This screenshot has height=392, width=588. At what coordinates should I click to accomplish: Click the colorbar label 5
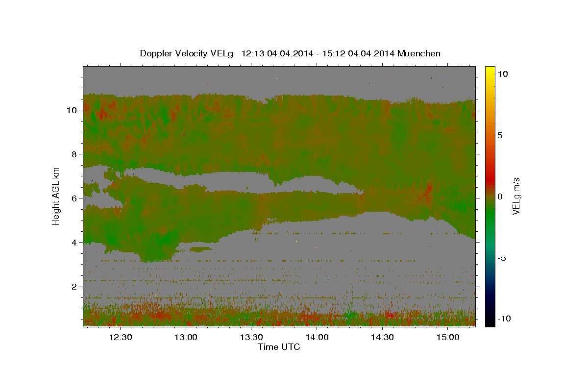tap(501, 135)
